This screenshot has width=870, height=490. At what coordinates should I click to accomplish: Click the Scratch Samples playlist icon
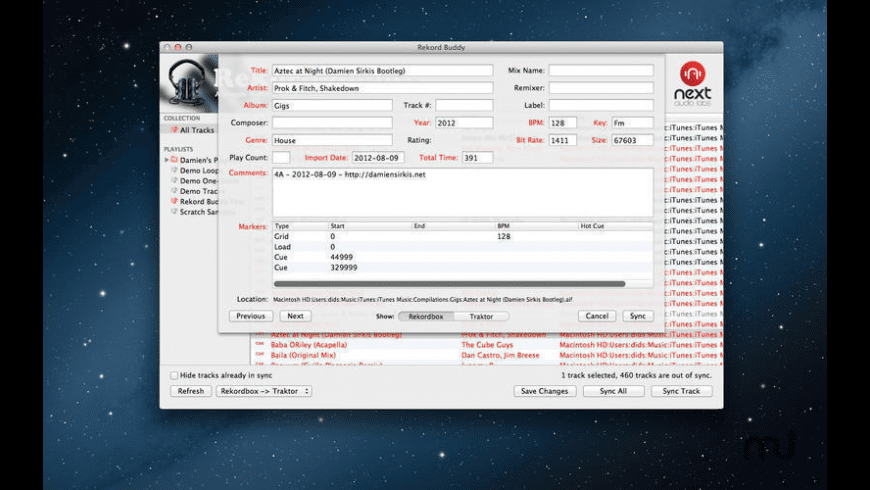coord(175,212)
